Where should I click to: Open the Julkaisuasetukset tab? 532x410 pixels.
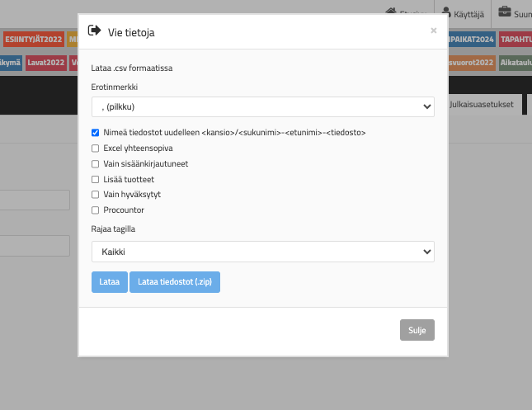coord(481,105)
